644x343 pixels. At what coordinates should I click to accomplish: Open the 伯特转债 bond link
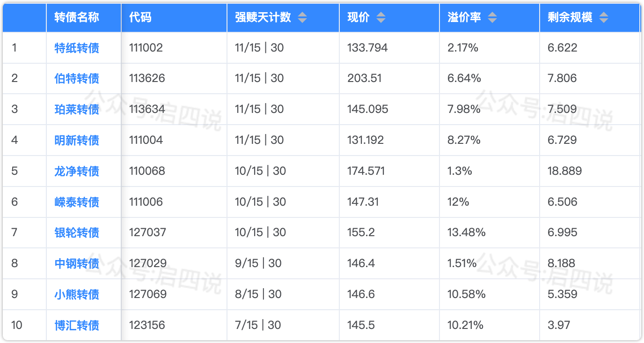[77, 78]
